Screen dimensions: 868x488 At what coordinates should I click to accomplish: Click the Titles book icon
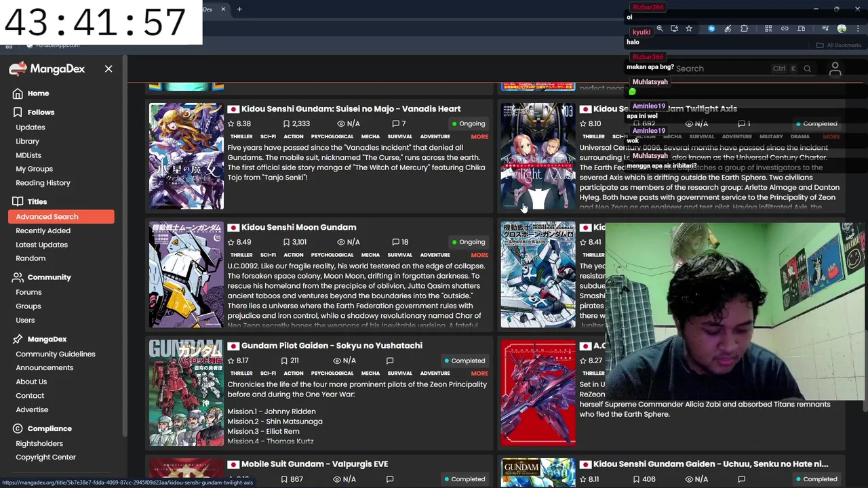[x=18, y=201]
